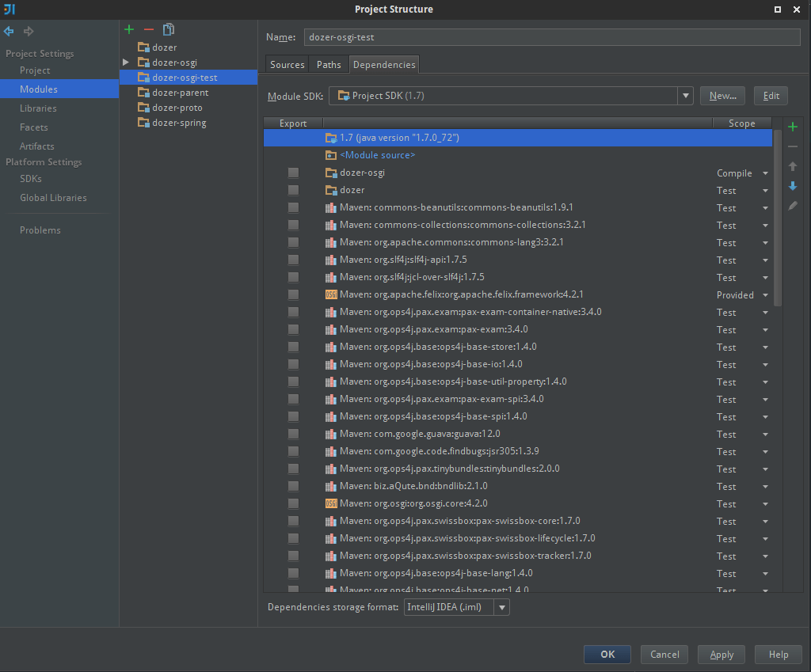Switch to the Sources tab

tap(287, 65)
